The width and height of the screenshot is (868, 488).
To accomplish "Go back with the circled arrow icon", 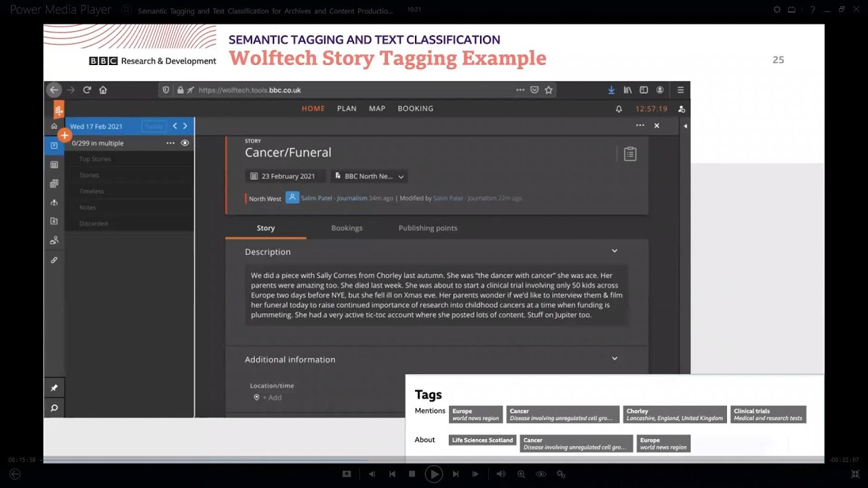I will tap(15, 474).
